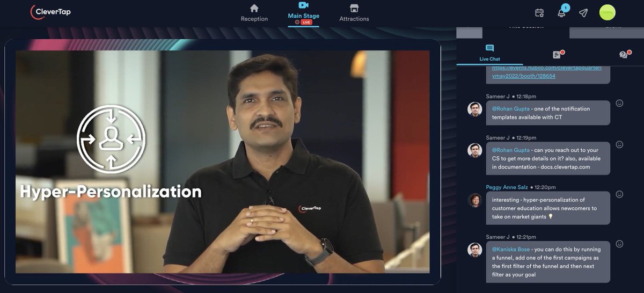Go to the Reception area
The width and height of the screenshot is (644, 293).
point(254,13)
